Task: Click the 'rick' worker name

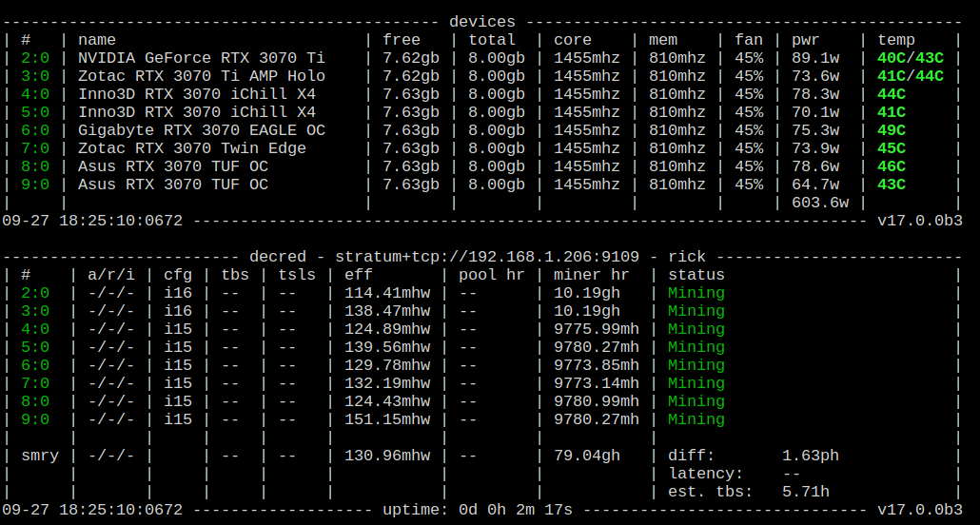Action: click(687, 258)
